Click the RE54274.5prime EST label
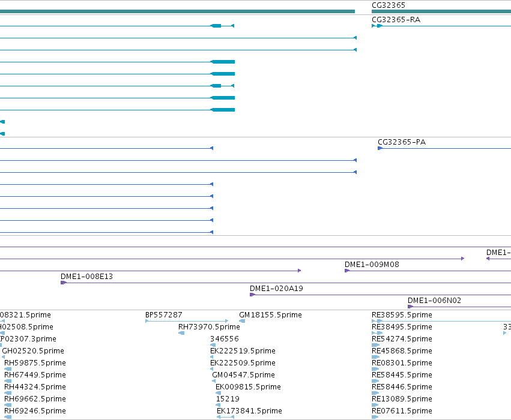Screen dimensions: 511x420 402,339
